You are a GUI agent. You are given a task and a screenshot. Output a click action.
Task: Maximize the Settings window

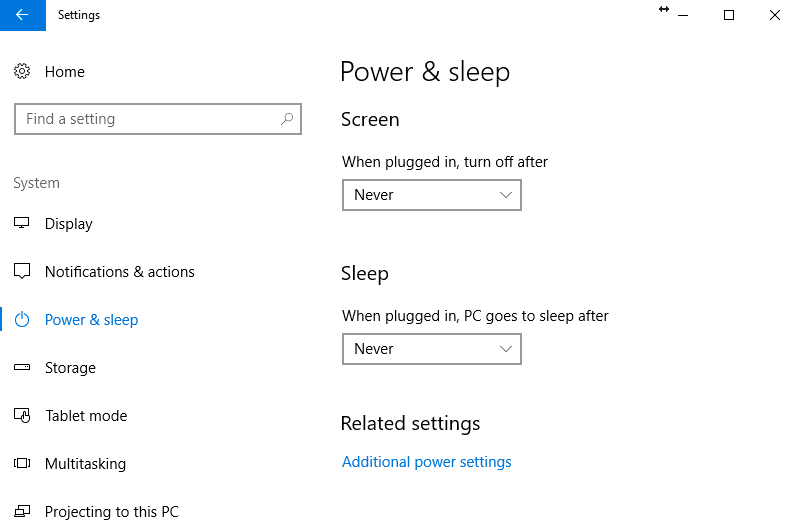coord(729,15)
